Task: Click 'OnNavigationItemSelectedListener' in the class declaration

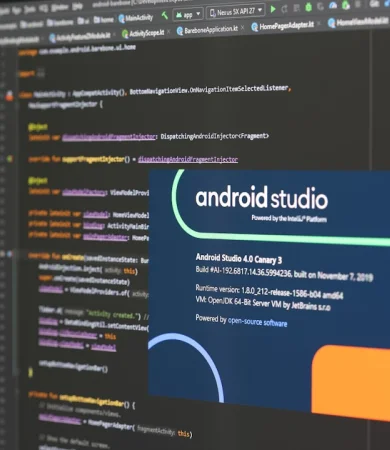Action: tap(239, 89)
